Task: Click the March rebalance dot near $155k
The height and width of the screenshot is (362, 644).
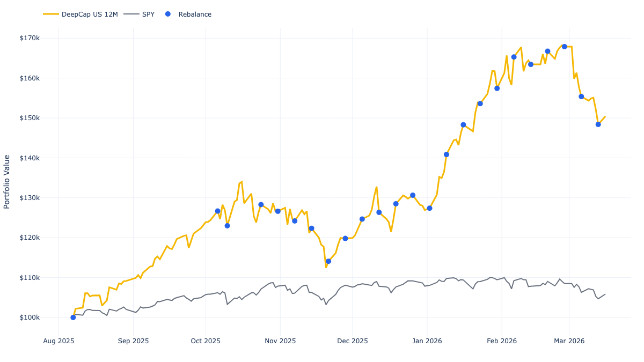Action: pos(581,97)
